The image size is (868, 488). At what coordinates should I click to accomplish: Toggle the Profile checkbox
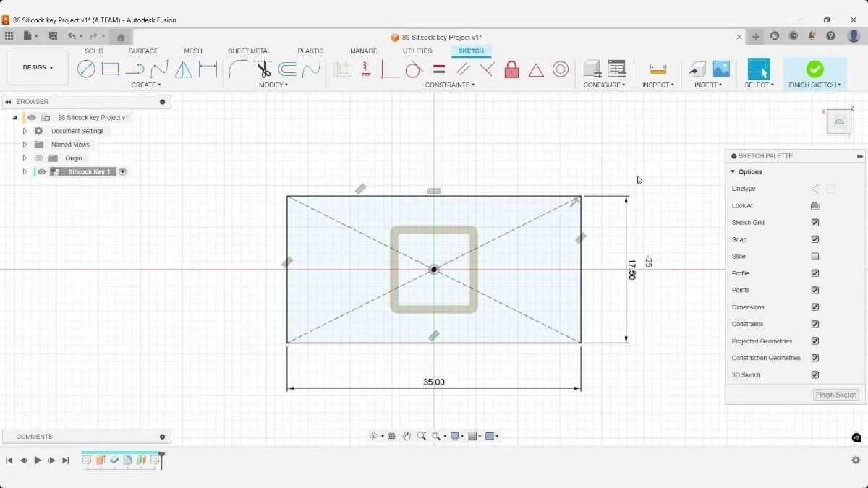click(x=815, y=273)
